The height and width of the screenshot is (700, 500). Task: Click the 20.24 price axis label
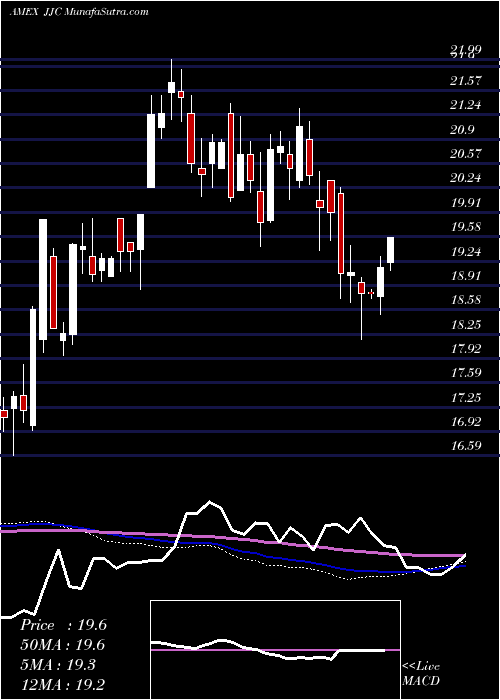tap(467, 179)
